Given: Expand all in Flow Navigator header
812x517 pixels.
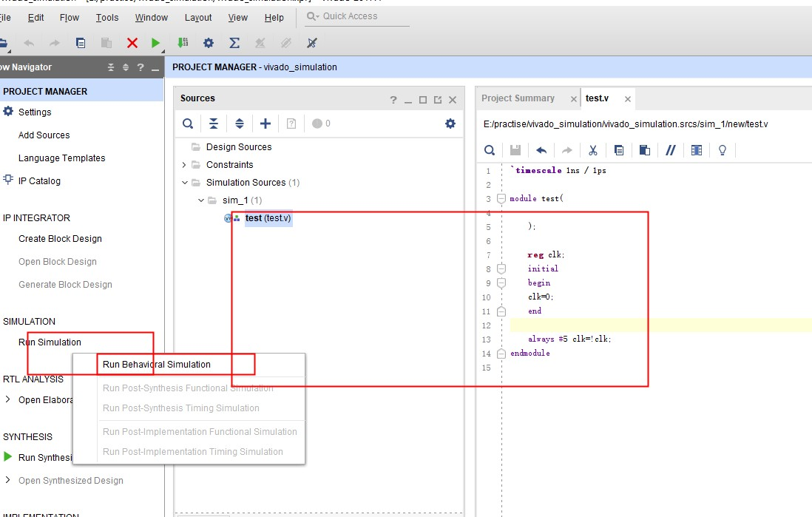Looking at the screenshot, I should pyautogui.click(x=125, y=67).
